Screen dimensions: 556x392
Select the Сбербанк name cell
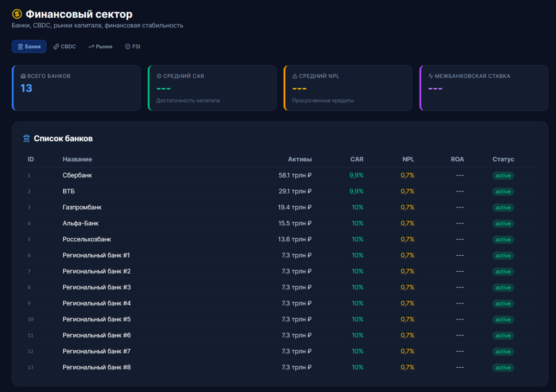coord(77,175)
